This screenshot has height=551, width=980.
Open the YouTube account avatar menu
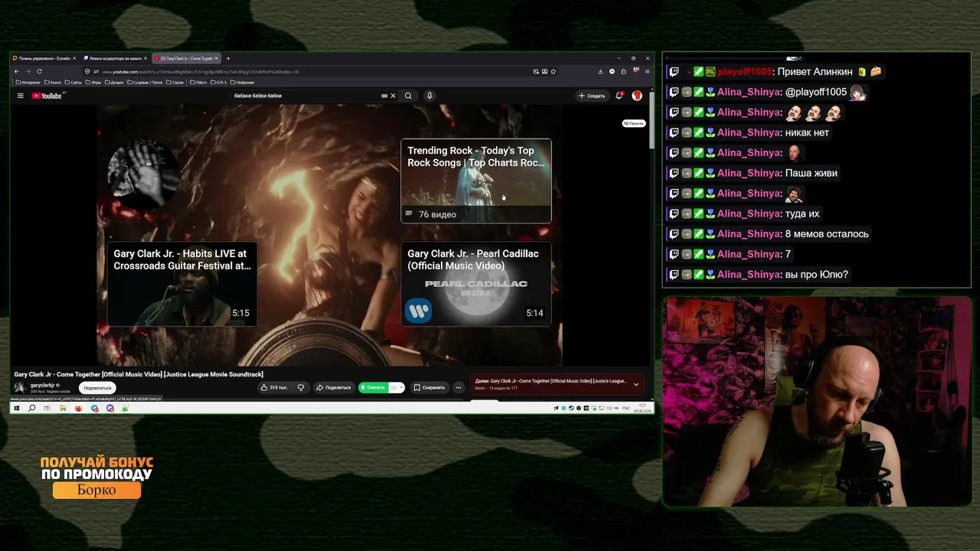coord(637,96)
